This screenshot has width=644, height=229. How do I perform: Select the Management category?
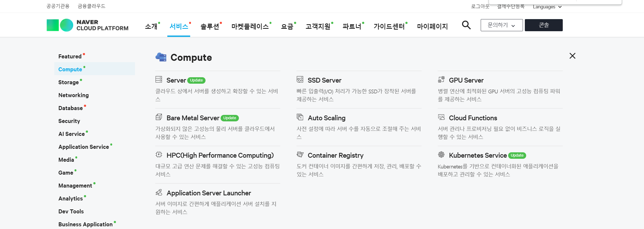coord(75,185)
